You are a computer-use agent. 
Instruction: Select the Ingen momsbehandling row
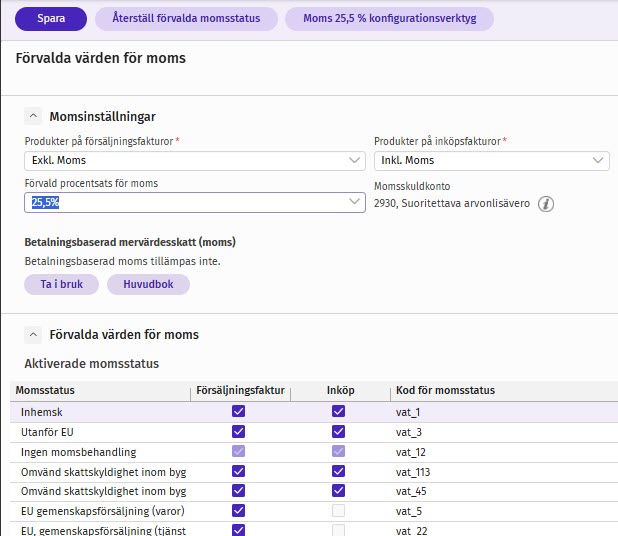[x=314, y=452]
